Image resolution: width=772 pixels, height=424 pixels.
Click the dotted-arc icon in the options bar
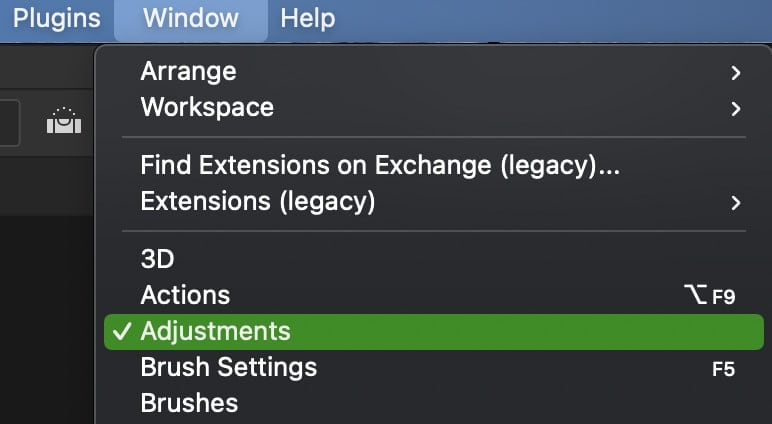pyautogui.click(x=63, y=121)
